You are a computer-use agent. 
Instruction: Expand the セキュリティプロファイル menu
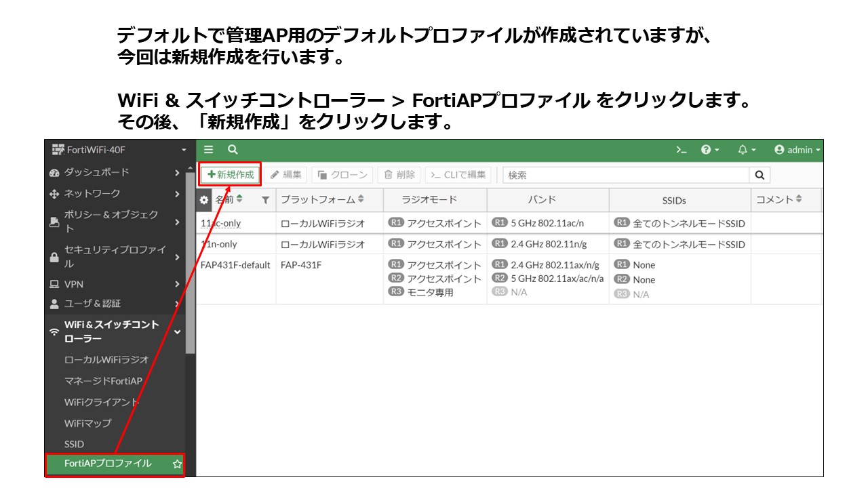115,256
